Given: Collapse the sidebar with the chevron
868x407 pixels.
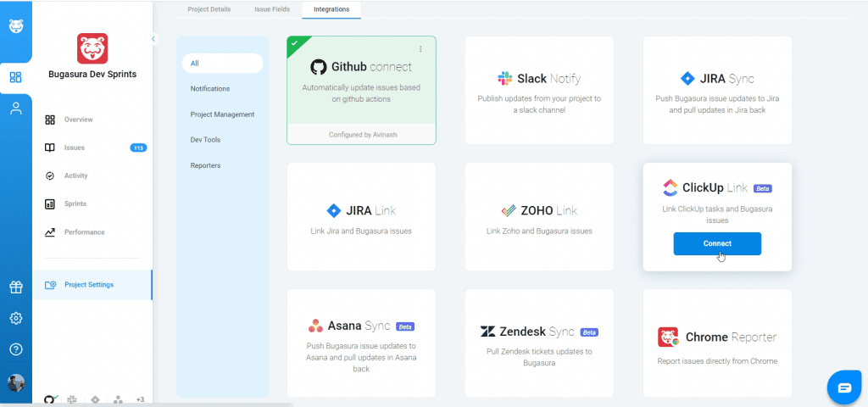Looking at the screenshot, I should pos(153,39).
